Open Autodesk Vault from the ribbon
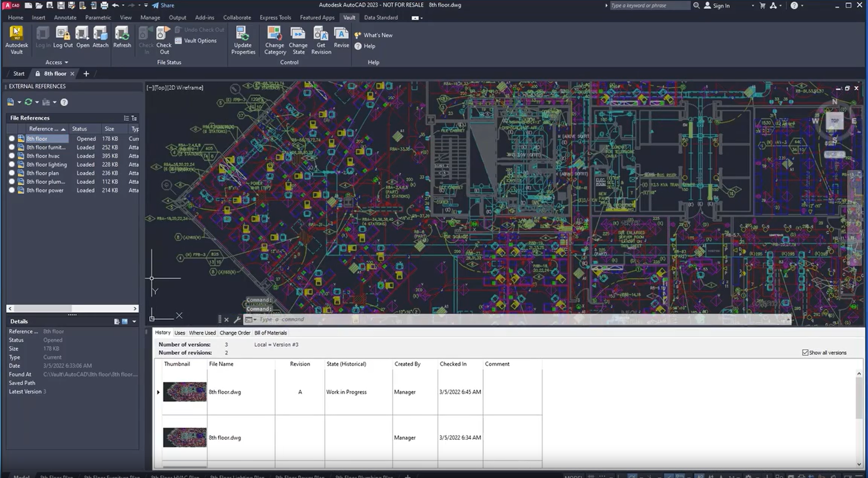Viewport: 868px width, 478px height. point(16,40)
